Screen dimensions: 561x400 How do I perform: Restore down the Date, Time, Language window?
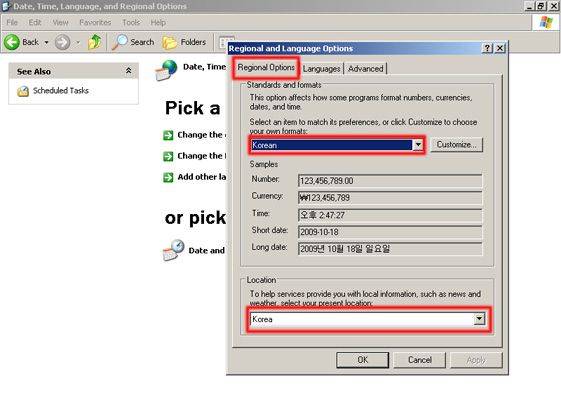pos(541,6)
